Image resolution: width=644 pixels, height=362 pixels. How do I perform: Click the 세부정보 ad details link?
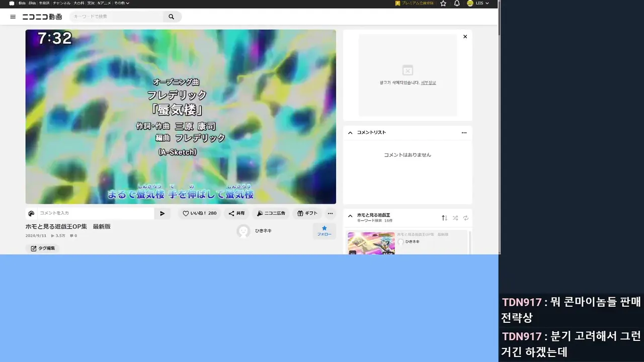428,82
